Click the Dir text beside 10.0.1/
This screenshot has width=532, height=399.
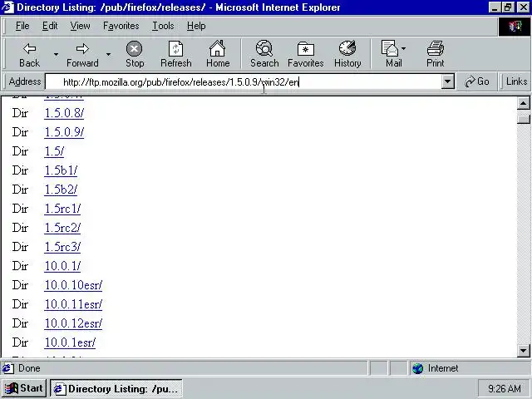20,266
